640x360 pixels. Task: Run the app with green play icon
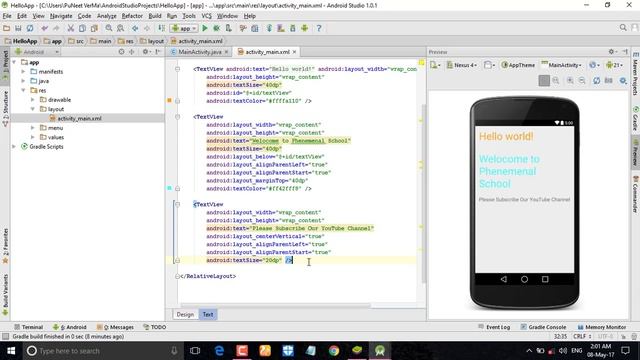(205, 28)
